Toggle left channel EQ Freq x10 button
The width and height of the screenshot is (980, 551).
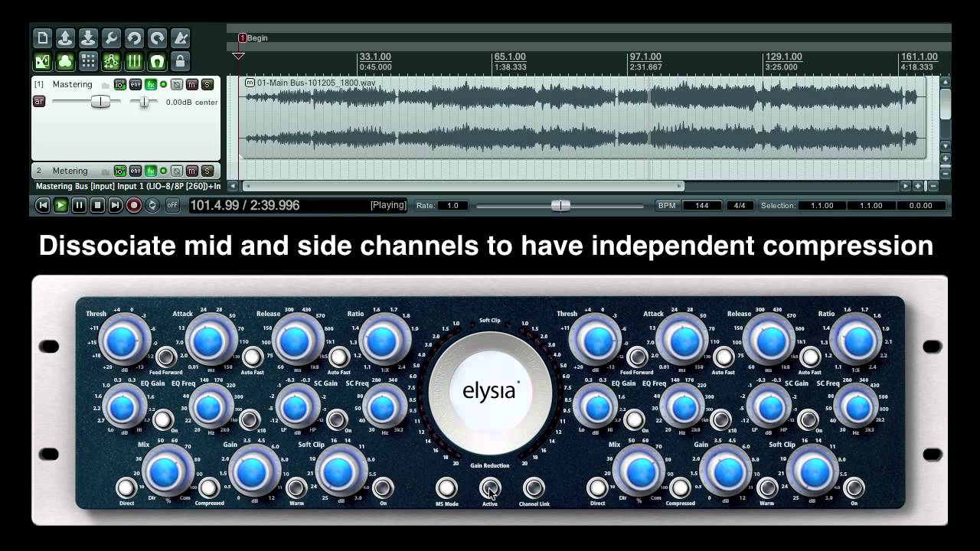coord(250,419)
